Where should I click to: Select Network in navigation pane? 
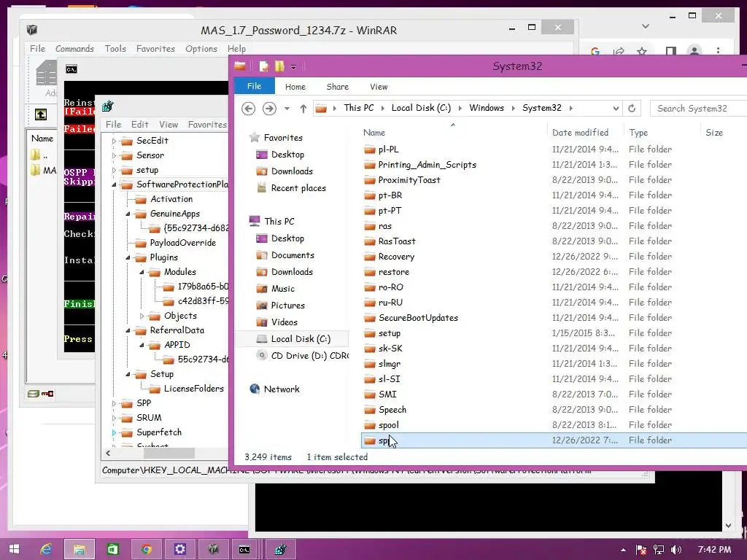click(282, 389)
